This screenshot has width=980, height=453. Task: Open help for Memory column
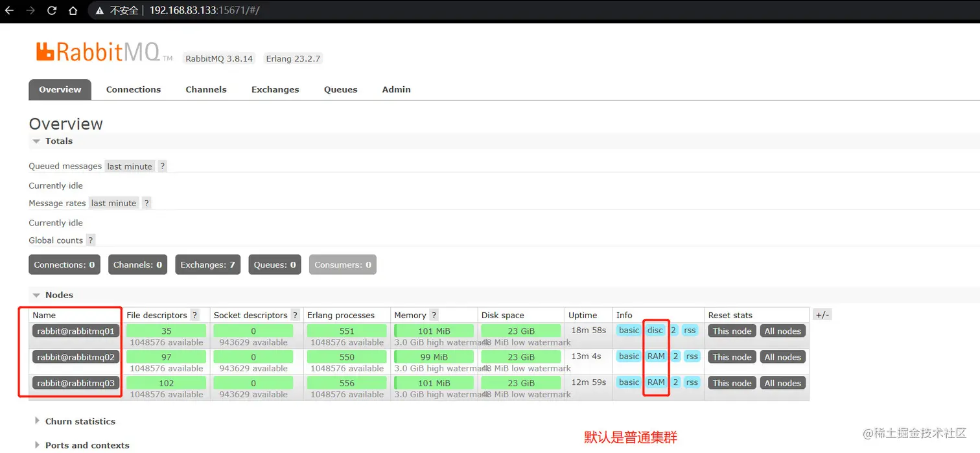434,316
